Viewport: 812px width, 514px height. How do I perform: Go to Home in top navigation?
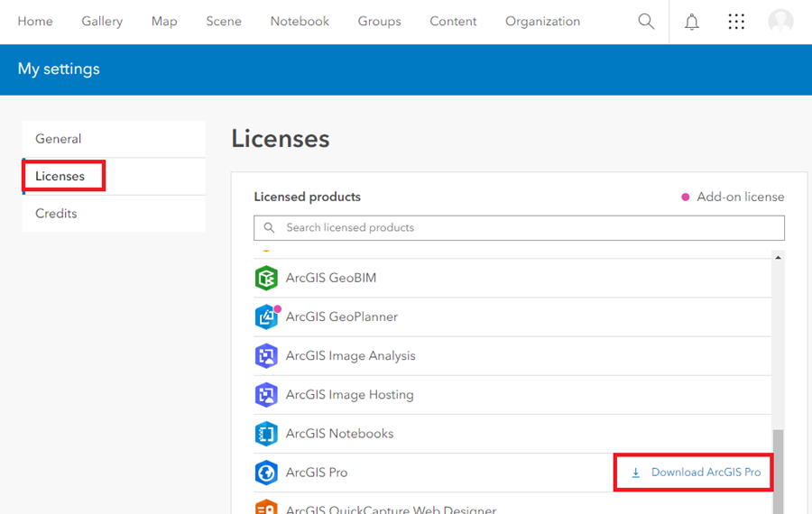point(35,22)
